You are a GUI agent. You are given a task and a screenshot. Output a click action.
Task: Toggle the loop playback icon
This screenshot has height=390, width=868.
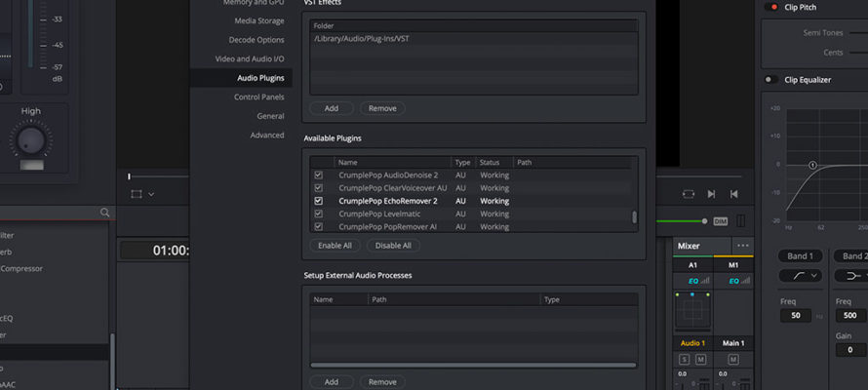click(x=689, y=194)
